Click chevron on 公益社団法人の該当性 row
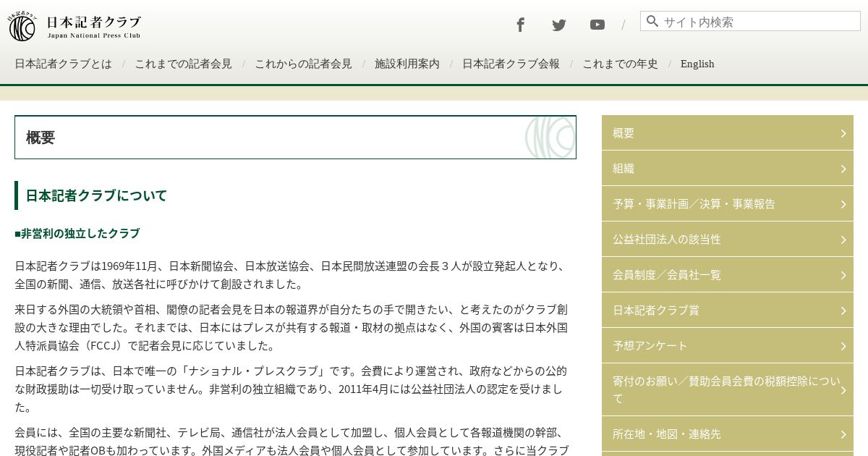The image size is (868, 456). pyautogui.click(x=843, y=240)
